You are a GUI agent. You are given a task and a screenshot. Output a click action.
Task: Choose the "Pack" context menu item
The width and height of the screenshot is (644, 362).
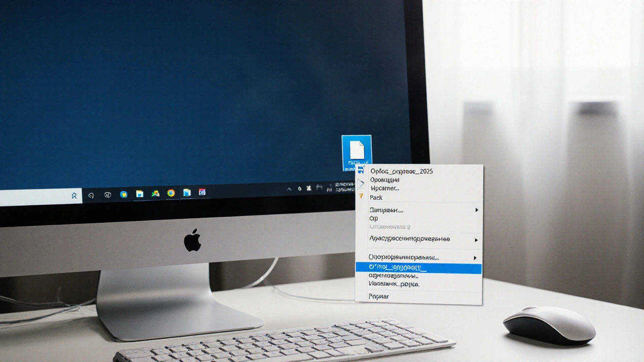tap(376, 198)
